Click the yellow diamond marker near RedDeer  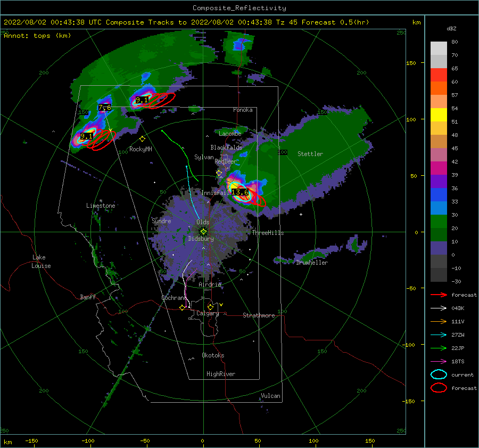tap(219, 173)
